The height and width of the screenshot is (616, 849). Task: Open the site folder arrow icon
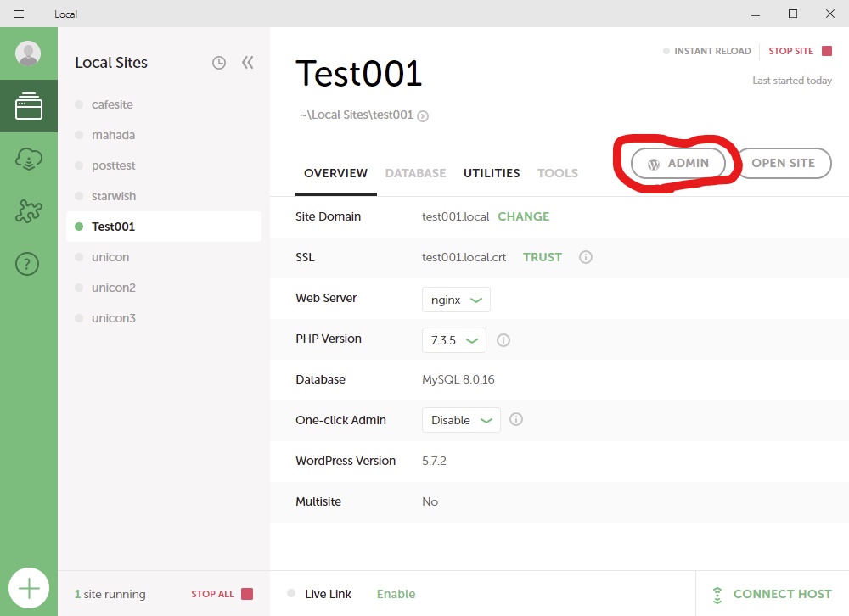click(423, 116)
